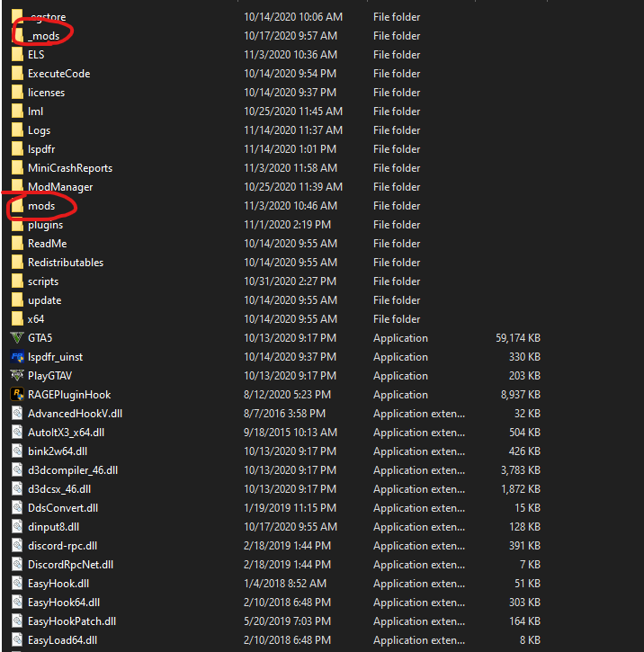644x652 pixels.
Task: Select the _mods folder name
Action: 44,36
